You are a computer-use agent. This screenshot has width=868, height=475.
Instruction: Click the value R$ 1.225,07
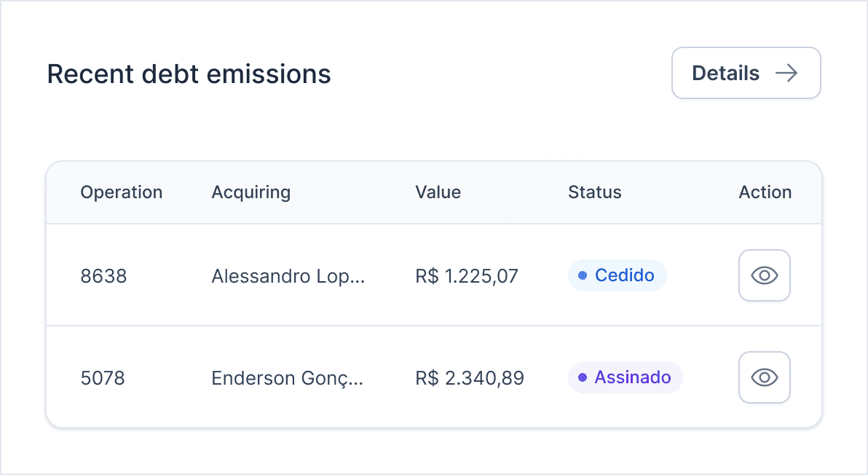point(467,276)
